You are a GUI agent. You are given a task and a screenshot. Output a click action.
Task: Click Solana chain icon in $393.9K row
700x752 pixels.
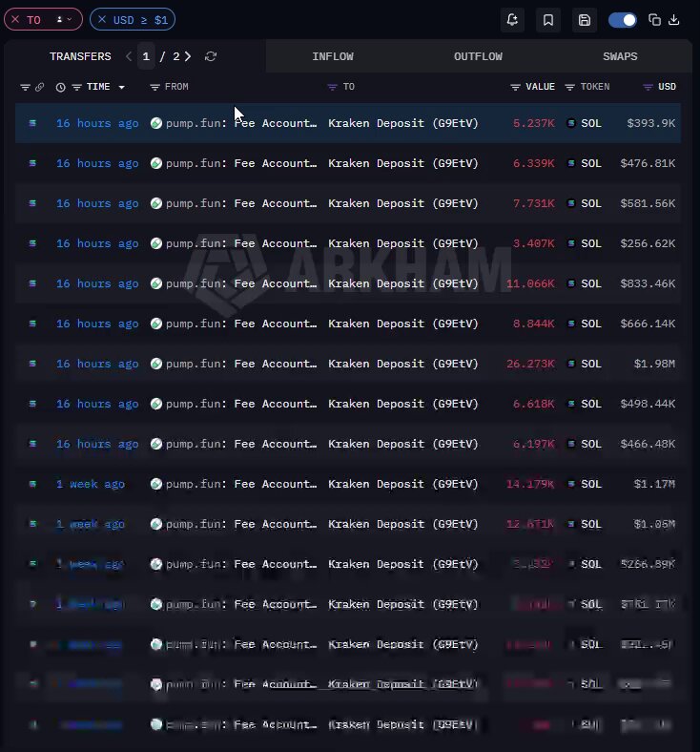click(32, 123)
